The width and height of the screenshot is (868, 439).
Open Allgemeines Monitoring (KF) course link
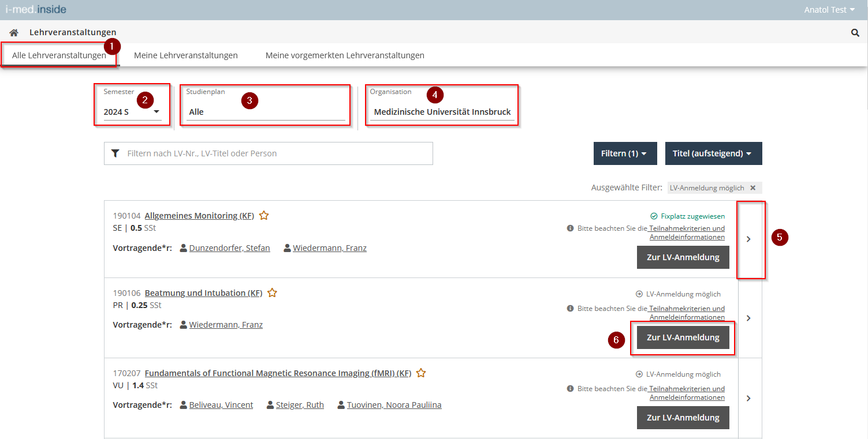click(199, 216)
